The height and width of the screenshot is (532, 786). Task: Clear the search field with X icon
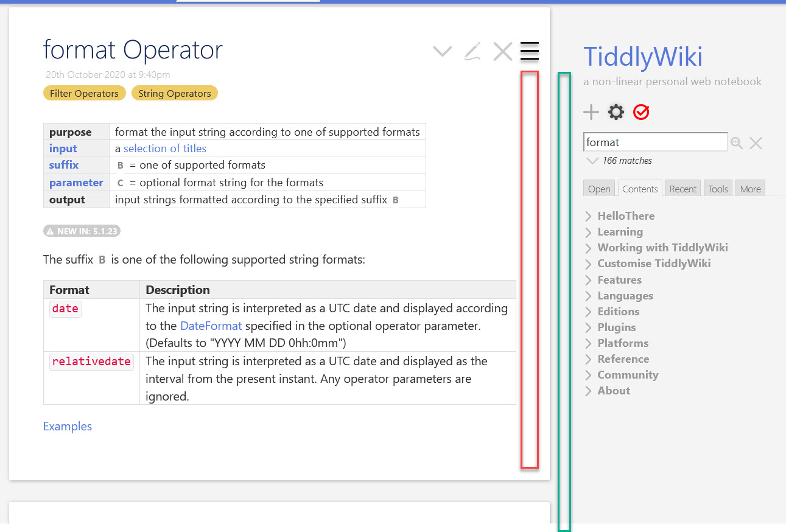pyautogui.click(x=756, y=143)
